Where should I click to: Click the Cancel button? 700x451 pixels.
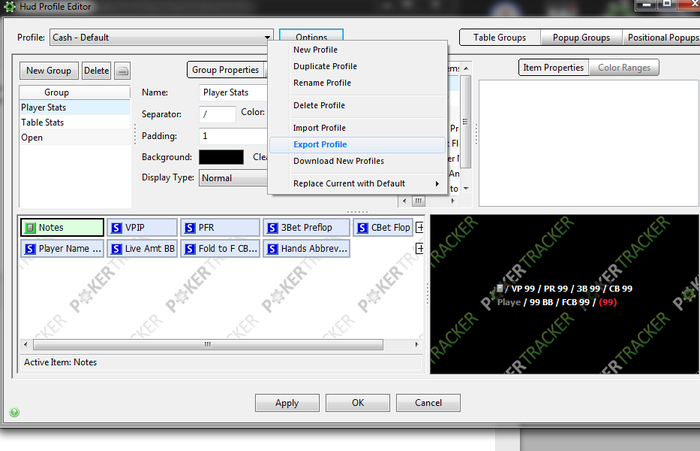click(x=428, y=403)
